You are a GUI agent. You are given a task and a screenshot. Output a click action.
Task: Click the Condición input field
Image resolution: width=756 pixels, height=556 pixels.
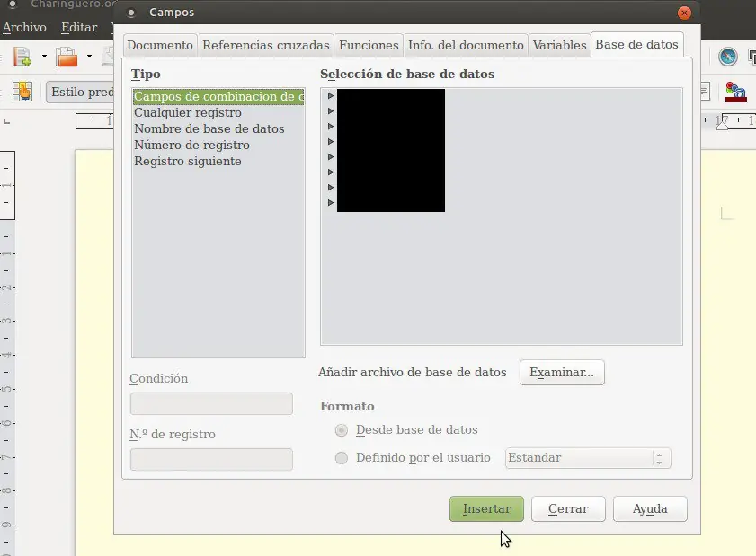[x=211, y=403]
